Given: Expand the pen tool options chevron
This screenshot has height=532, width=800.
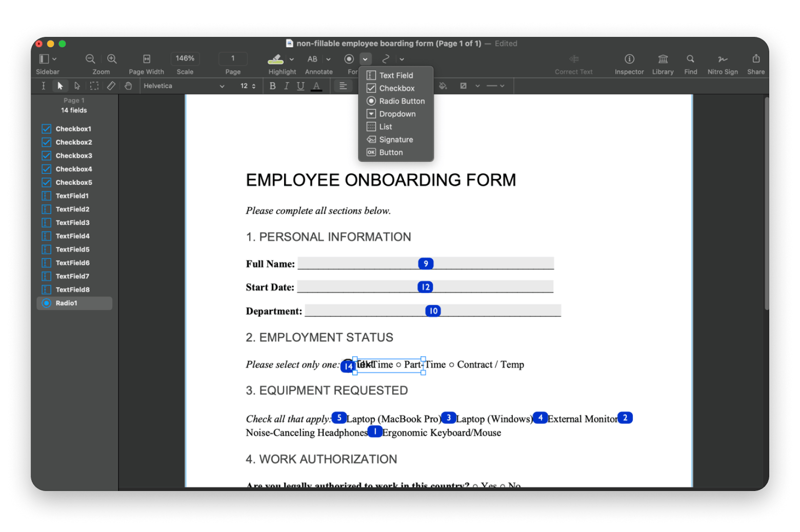Looking at the screenshot, I should [x=402, y=59].
